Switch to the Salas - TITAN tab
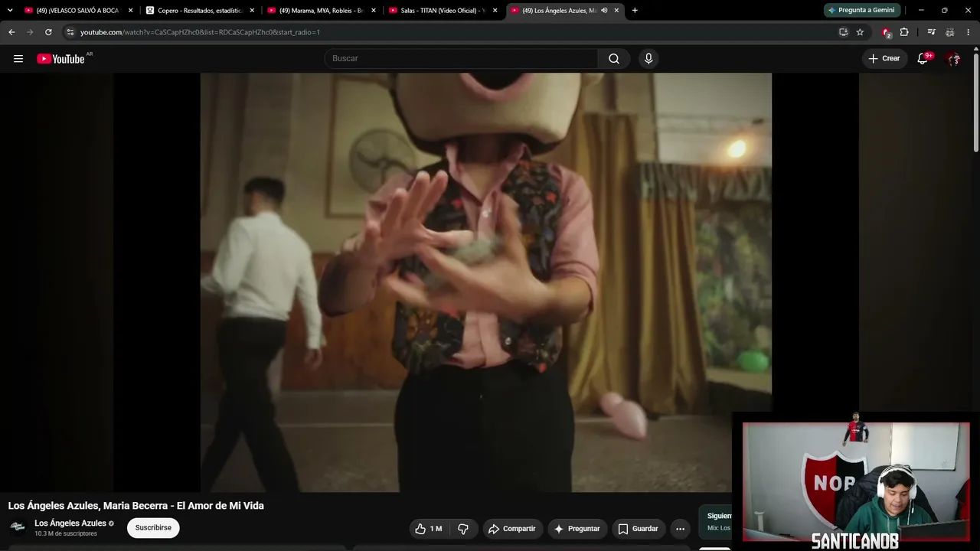 click(x=443, y=11)
